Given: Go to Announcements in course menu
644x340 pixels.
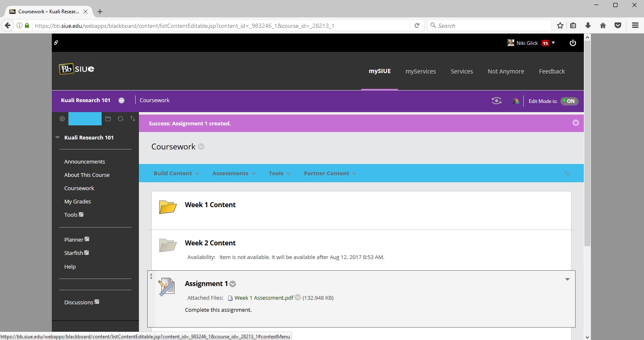Looking at the screenshot, I should pos(85,161).
